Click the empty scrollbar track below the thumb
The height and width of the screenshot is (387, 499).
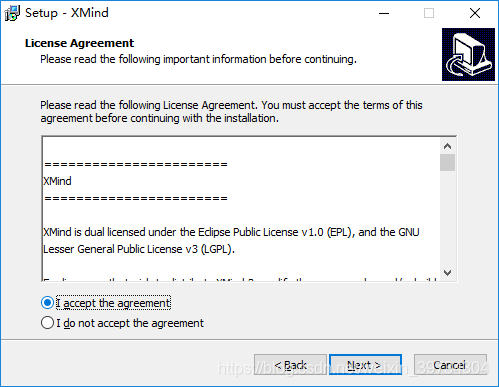click(x=447, y=218)
